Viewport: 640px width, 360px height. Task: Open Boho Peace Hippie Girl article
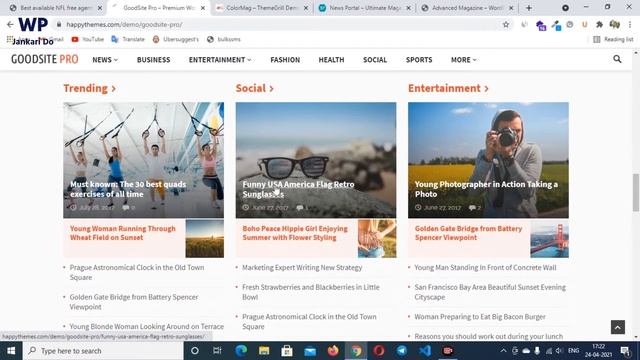295,233
